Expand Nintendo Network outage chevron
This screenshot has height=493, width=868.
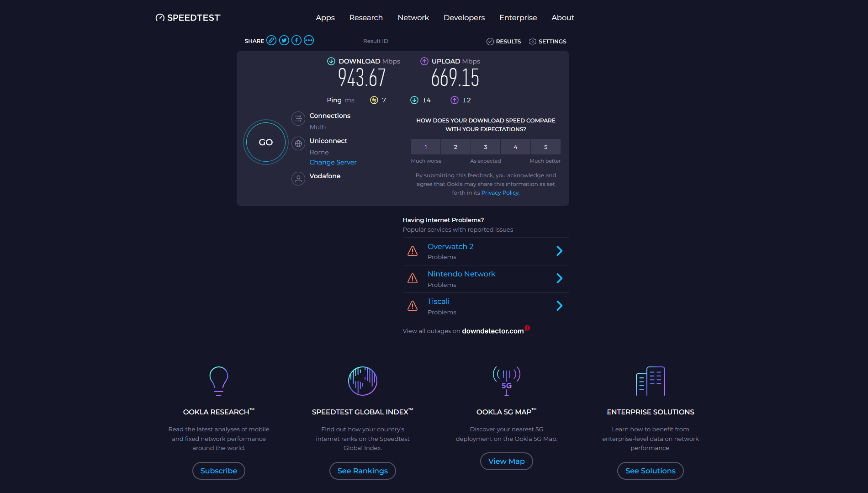tap(560, 278)
